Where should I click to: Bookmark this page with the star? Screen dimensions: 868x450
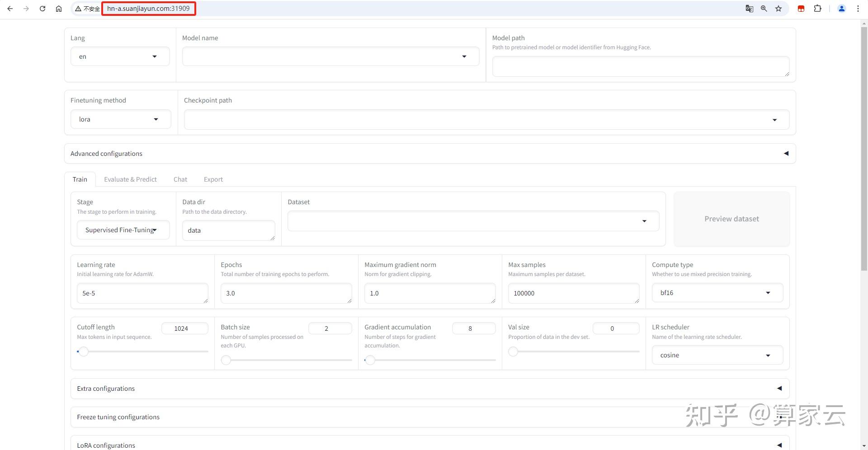pos(778,9)
